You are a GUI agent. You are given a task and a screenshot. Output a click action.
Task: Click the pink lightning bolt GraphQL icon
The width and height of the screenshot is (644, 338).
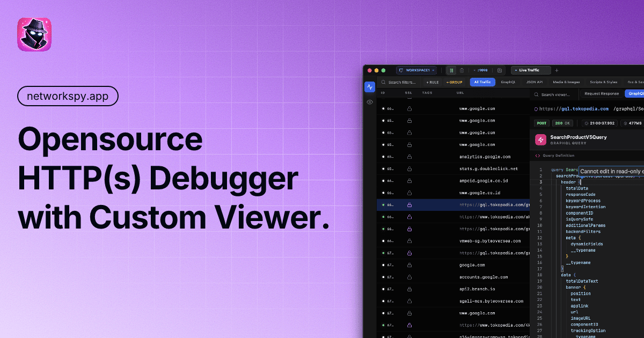540,139
